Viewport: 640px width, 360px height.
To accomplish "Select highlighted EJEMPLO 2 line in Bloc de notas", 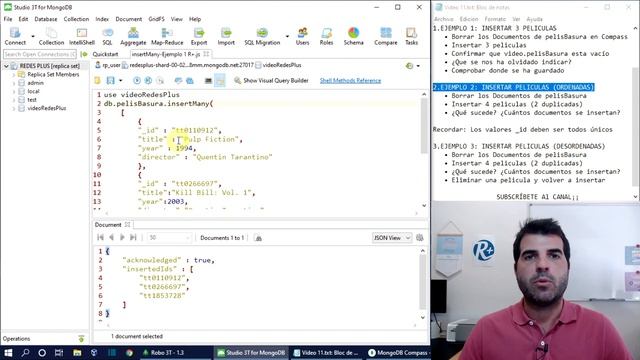I will click(513, 87).
